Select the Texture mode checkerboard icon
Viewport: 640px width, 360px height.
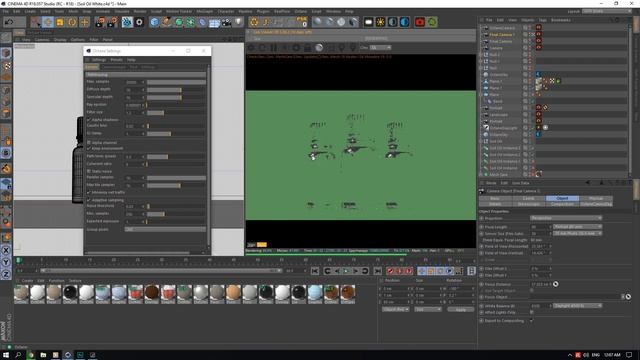[6, 66]
